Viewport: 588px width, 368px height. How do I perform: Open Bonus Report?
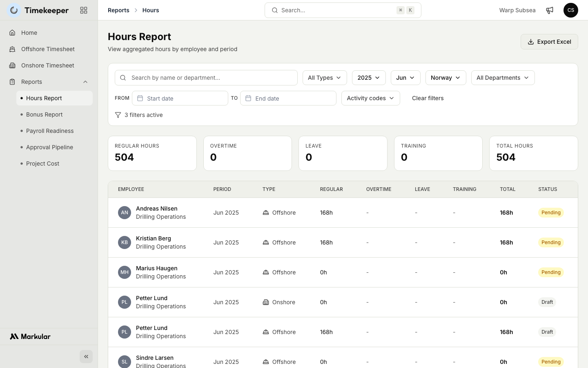coord(54,114)
